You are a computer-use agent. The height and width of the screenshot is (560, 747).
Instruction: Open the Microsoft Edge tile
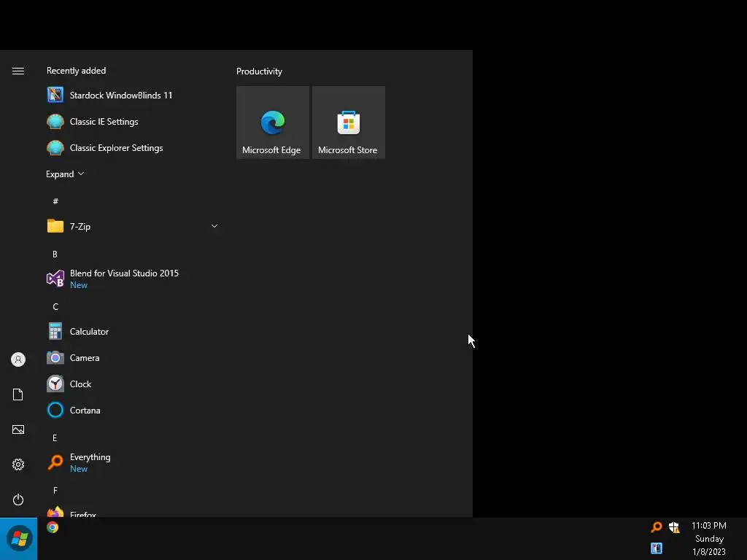(273, 122)
